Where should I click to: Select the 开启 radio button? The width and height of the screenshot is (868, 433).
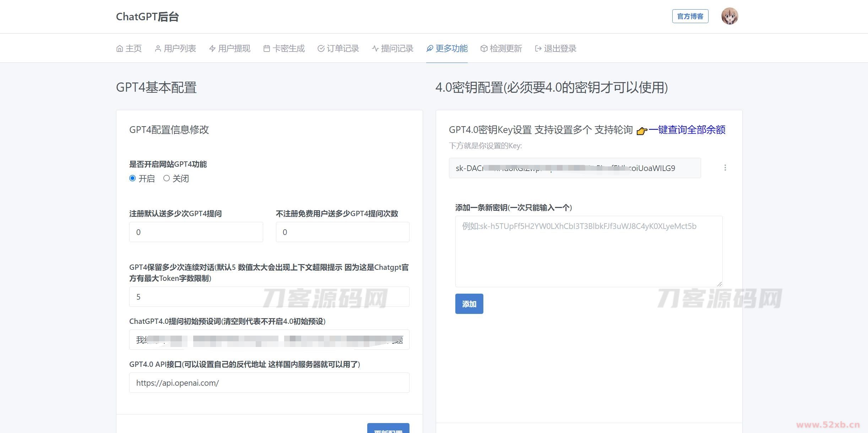132,178
